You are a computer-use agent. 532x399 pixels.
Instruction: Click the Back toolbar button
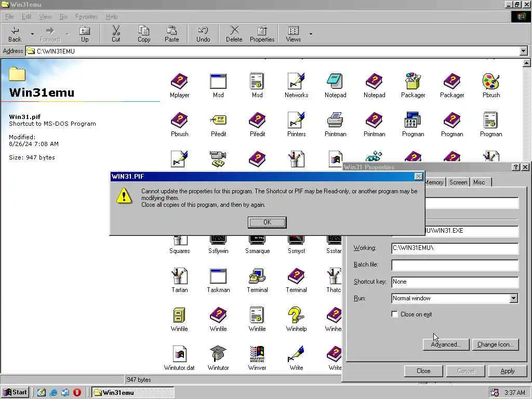15,34
